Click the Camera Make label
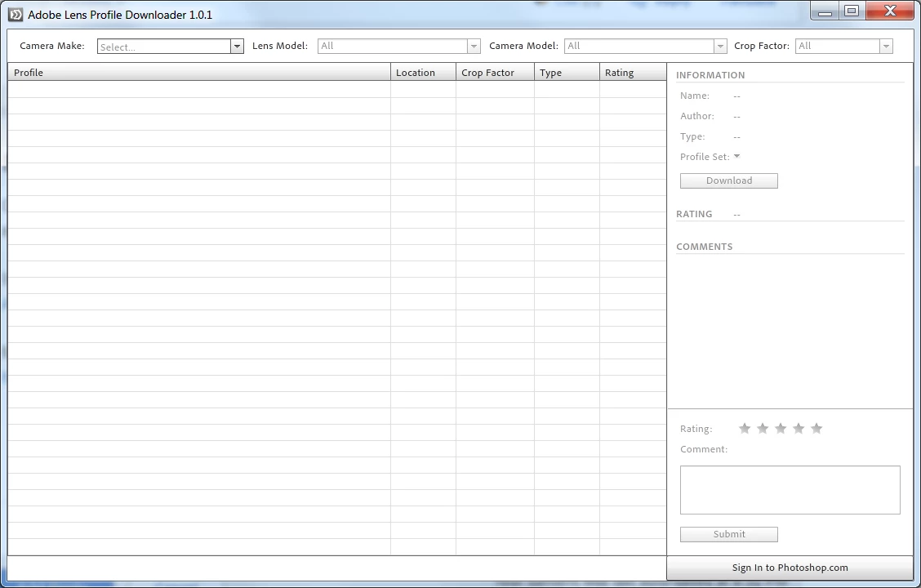Viewport: 921px width, 588px height. click(x=52, y=46)
